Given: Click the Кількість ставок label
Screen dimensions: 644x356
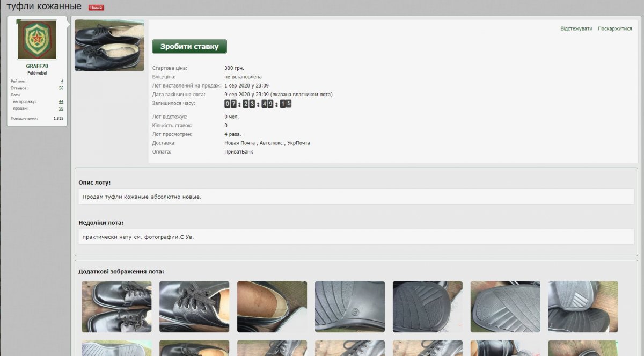Looking at the screenshot, I should point(172,125).
